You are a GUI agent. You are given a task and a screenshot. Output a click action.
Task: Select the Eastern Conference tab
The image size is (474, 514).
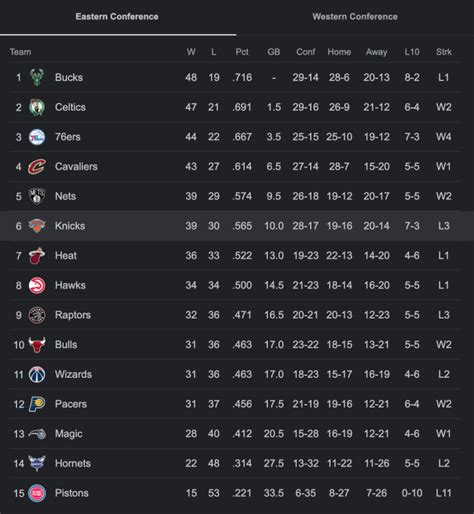point(117,17)
